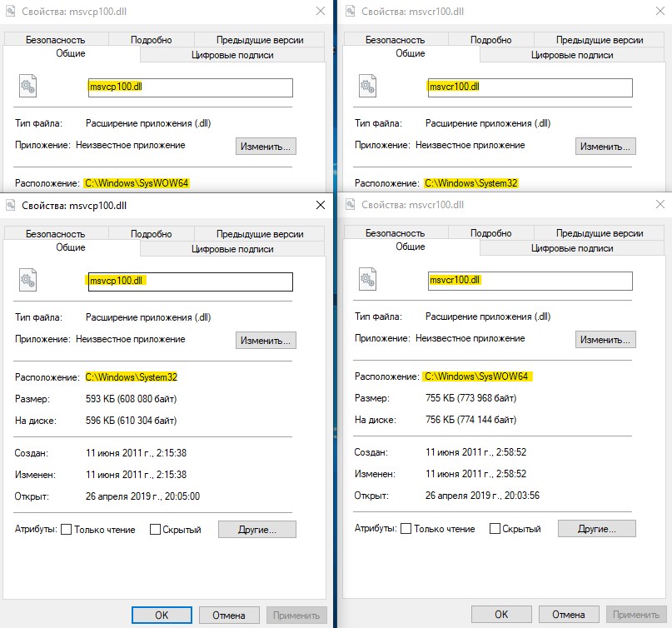Tick 'Только чтение' in msvcp100.dll System32 window
This screenshot has width=672, height=628.
point(66,530)
